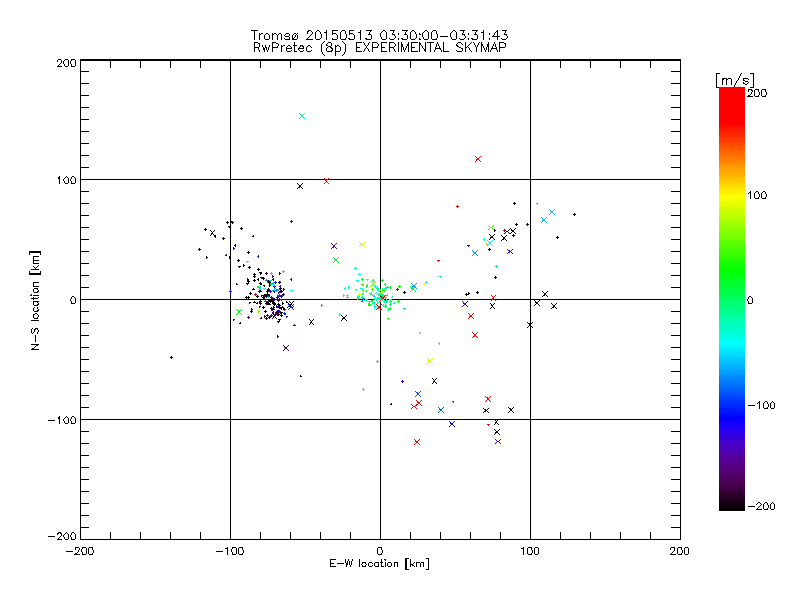Click the y-axis tick label '100'
This screenshot has width=800, height=600.
67,180
